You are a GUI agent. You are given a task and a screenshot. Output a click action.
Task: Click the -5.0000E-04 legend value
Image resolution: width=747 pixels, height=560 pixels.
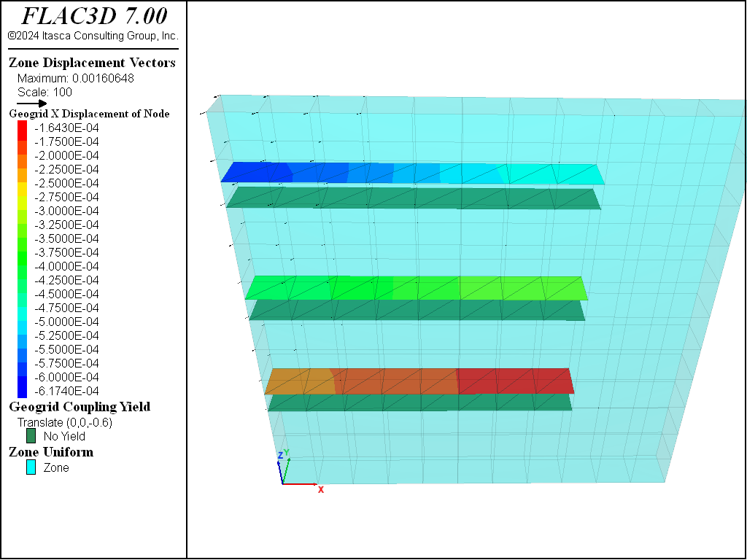(66, 322)
